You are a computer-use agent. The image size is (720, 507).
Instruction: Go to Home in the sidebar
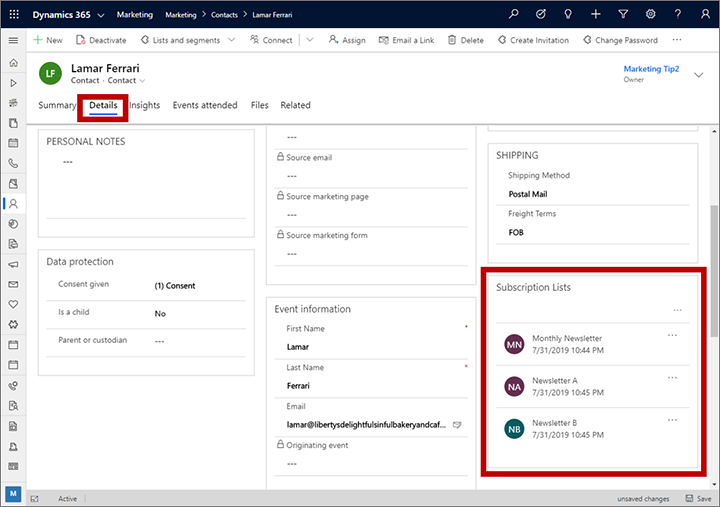(13, 62)
